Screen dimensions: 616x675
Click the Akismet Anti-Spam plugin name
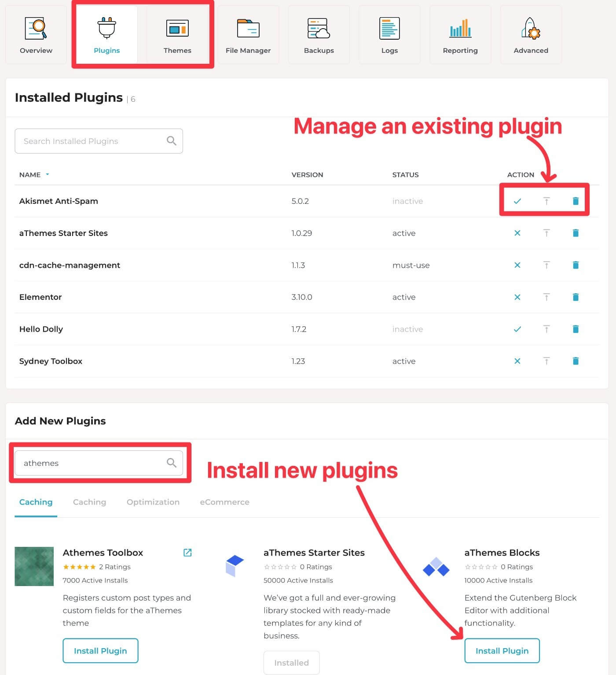[59, 201]
